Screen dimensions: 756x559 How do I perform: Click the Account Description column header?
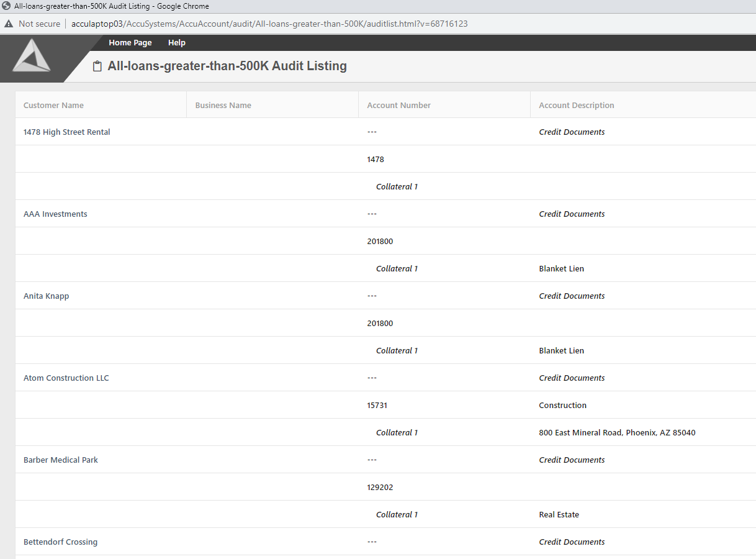point(576,106)
